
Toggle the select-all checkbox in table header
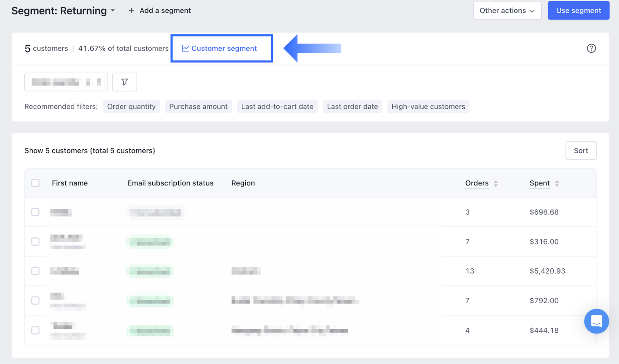tap(35, 183)
